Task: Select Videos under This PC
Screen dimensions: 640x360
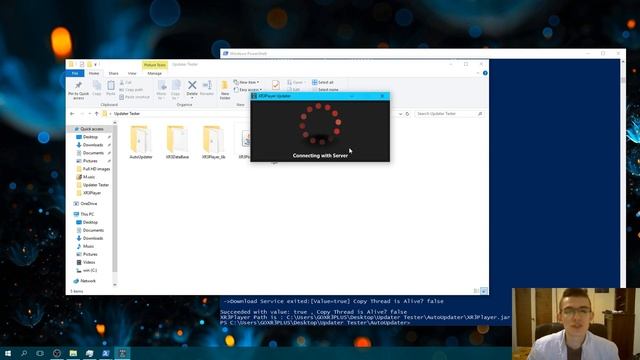Action: 86,262
